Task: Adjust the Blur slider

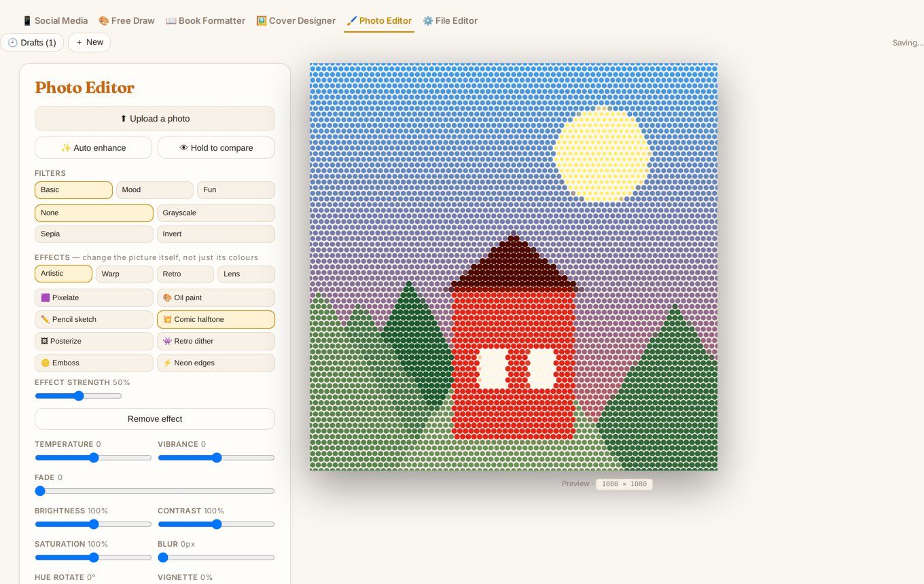Action: [216, 558]
